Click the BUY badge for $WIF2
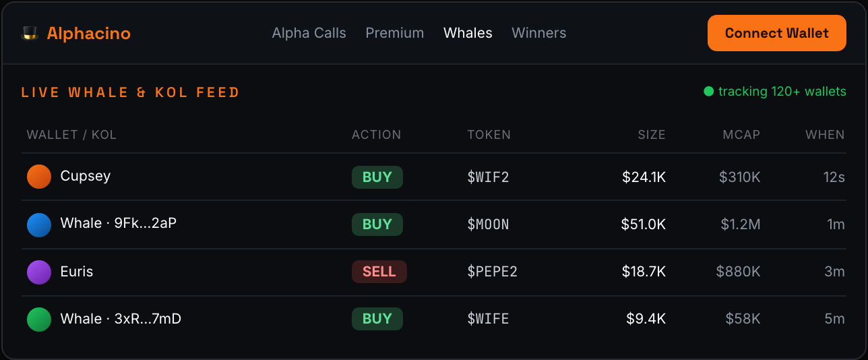This screenshot has width=868, height=360. click(x=377, y=177)
